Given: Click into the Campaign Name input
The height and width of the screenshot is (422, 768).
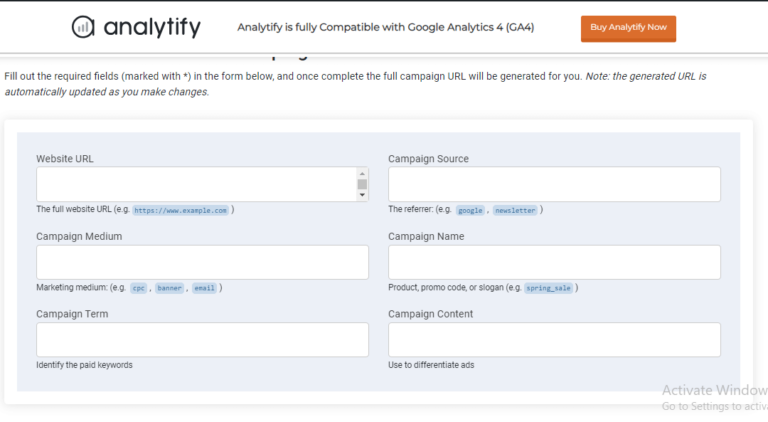Looking at the screenshot, I should tap(554, 262).
